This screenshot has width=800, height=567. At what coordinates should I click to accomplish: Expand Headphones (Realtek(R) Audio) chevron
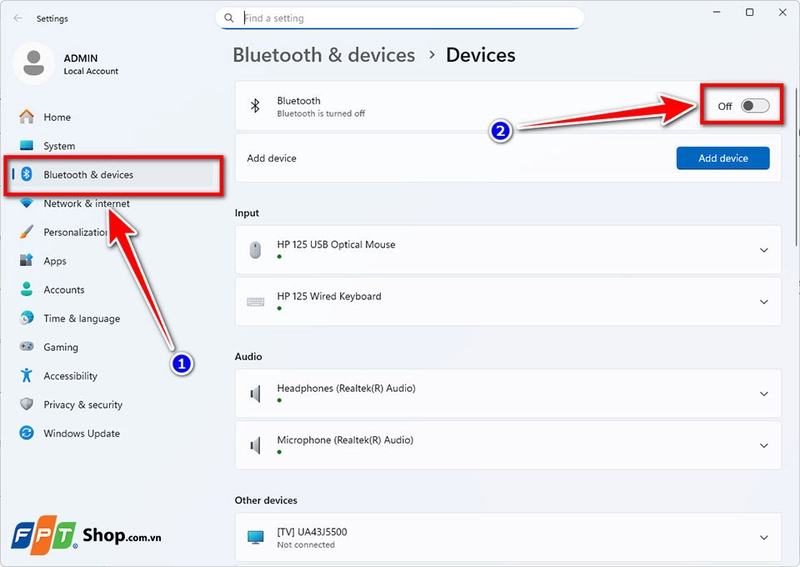pos(764,393)
